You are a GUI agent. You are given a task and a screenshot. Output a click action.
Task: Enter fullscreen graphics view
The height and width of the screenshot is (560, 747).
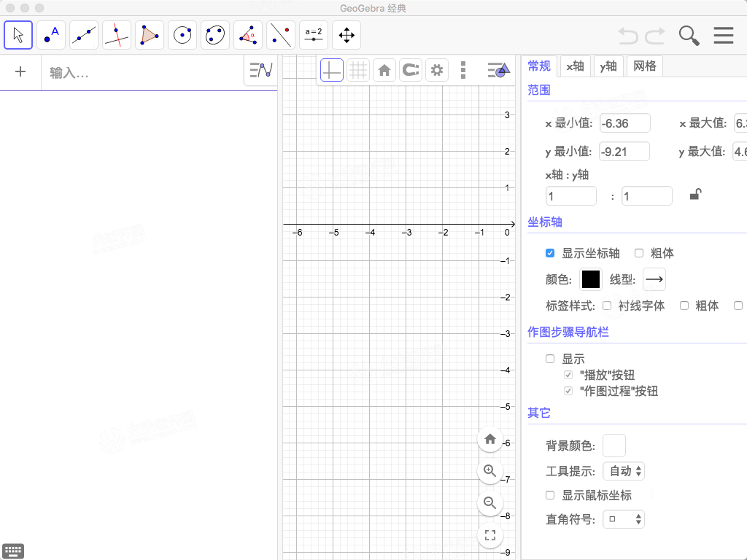pyautogui.click(x=489, y=534)
